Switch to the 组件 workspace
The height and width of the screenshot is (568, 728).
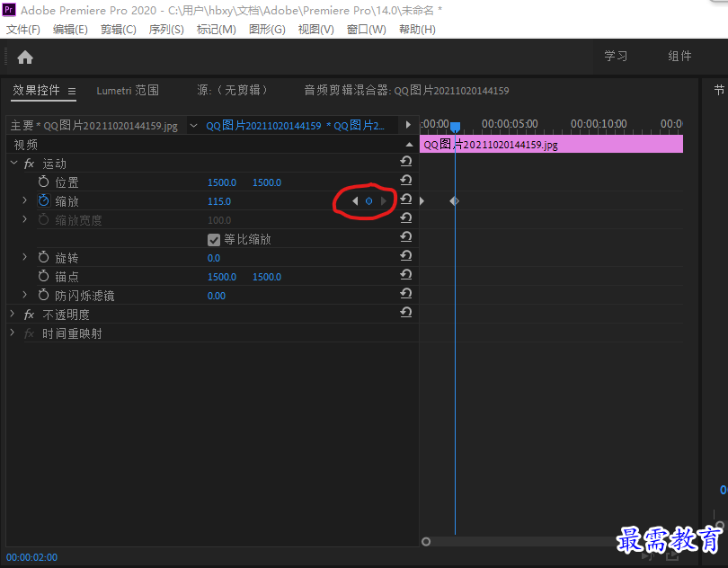679,57
